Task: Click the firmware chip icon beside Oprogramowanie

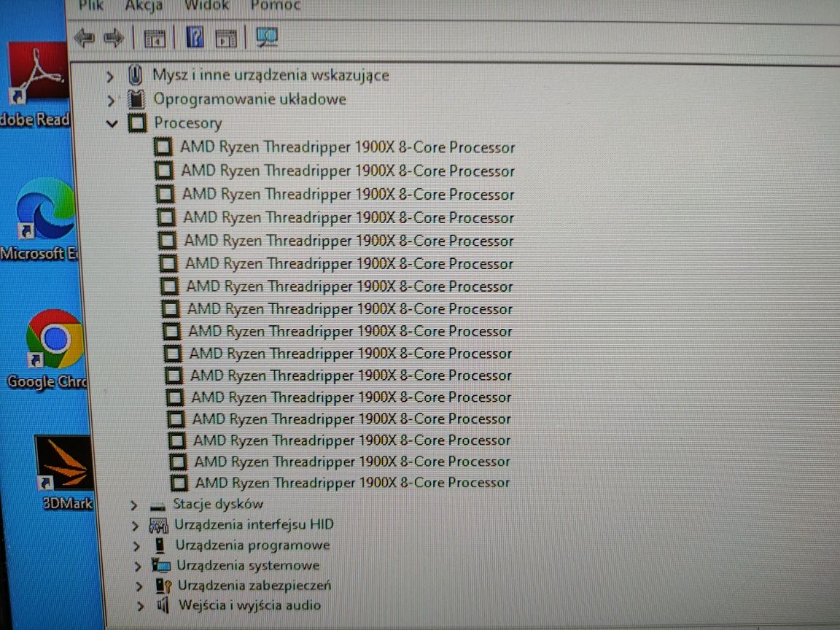Action: (x=136, y=99)
